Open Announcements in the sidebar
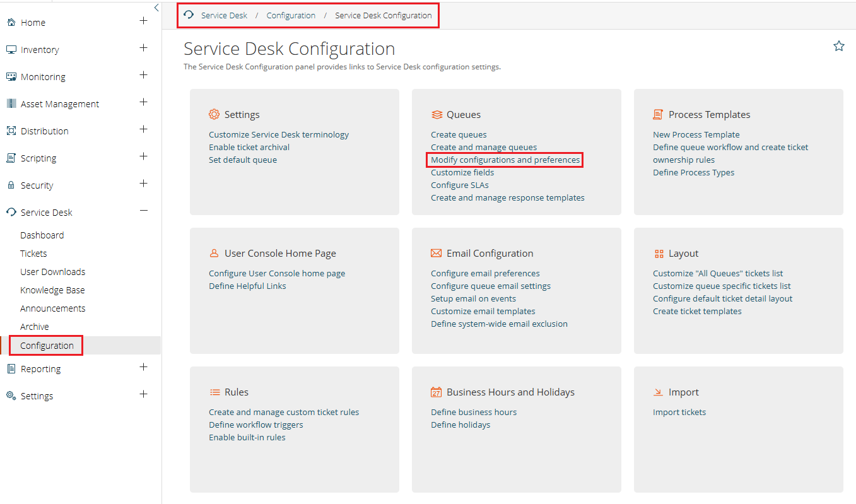This screenshot has width=856, height=504. click(52, 308)
